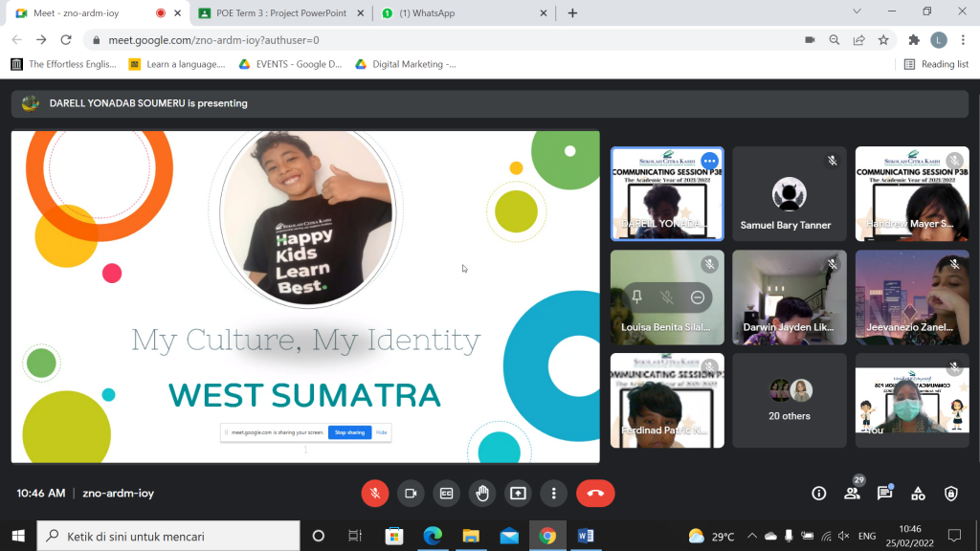
Task: Open the chat with everyone panel
Action: tap(885, 494)
